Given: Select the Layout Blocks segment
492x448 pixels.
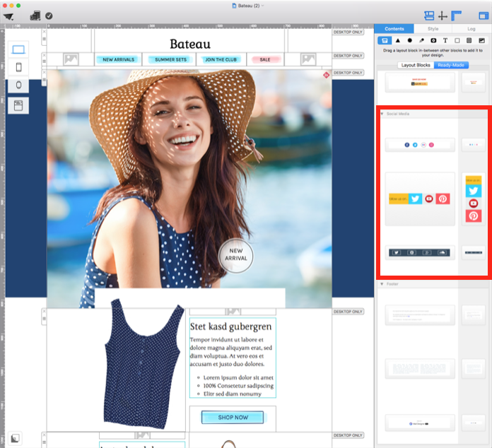Looking at the screenshot, I should pyautogui.click(x=416, y=65).
